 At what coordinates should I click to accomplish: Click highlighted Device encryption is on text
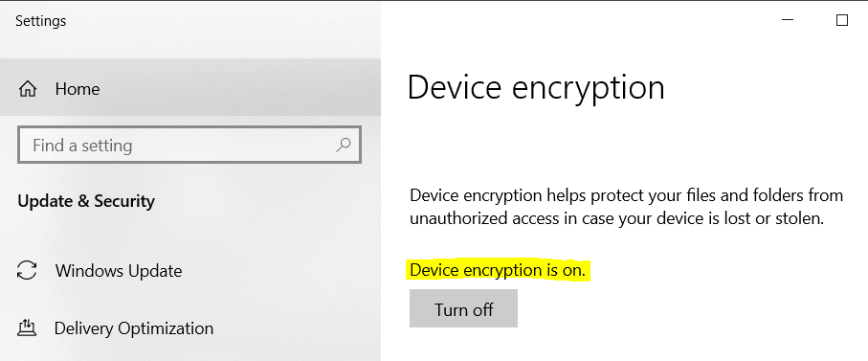coord(498,270)
